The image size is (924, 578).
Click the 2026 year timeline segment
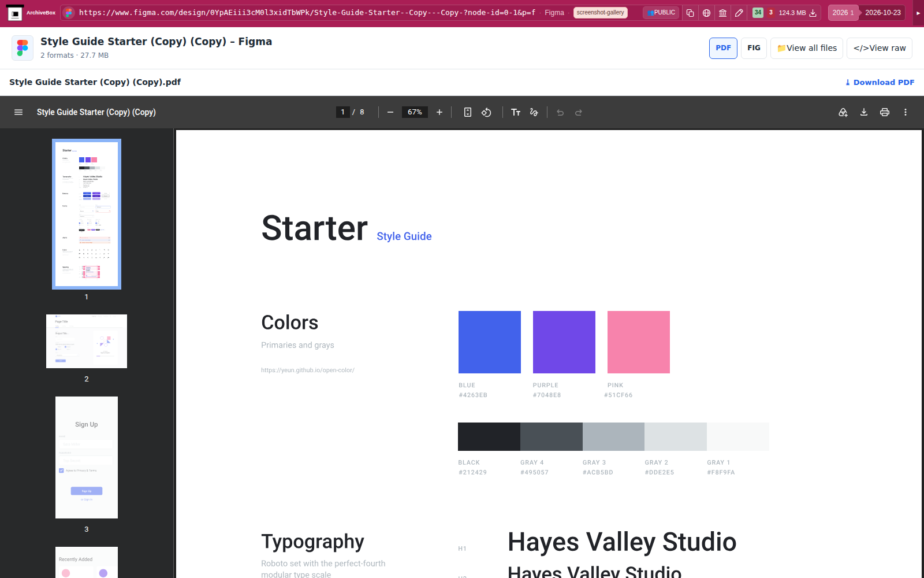pos(843,13)
